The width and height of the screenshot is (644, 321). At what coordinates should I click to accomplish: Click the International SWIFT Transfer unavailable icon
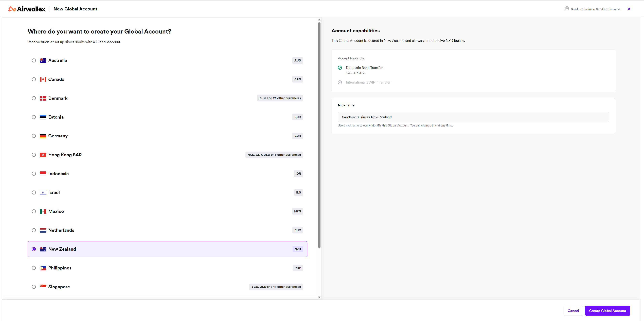click(340, 82)
